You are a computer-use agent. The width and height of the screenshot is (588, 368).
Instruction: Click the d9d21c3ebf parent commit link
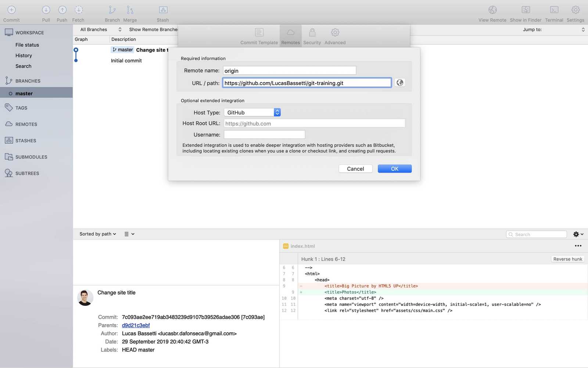coord(136,325)
